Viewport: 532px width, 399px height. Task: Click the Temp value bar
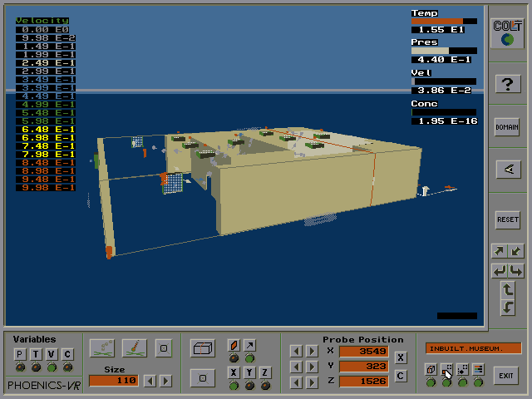click(x=444, y=22)
